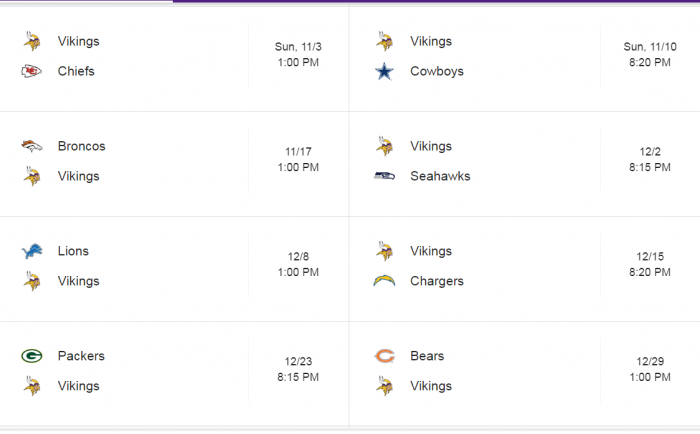Select the Chargers team name
Image resolution: width=700 pixels, height=434 pixels.
437,281
